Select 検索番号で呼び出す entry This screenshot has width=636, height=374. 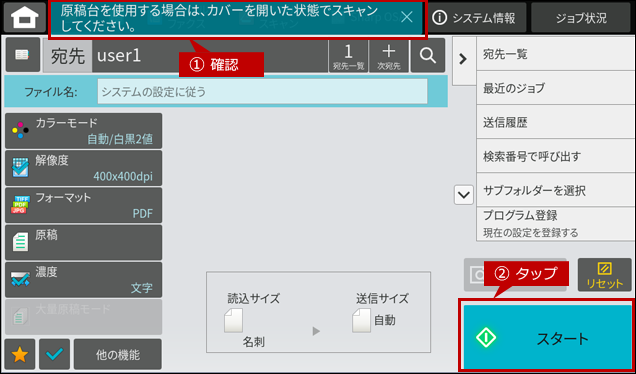556,156
